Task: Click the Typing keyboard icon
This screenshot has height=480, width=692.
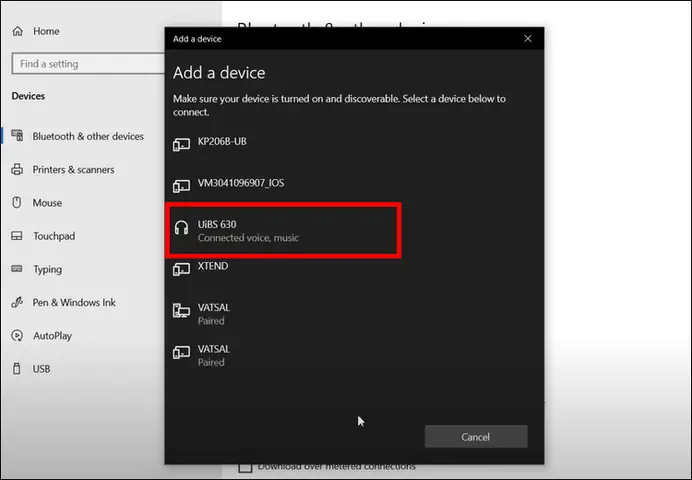Action: tap(17, 269)
